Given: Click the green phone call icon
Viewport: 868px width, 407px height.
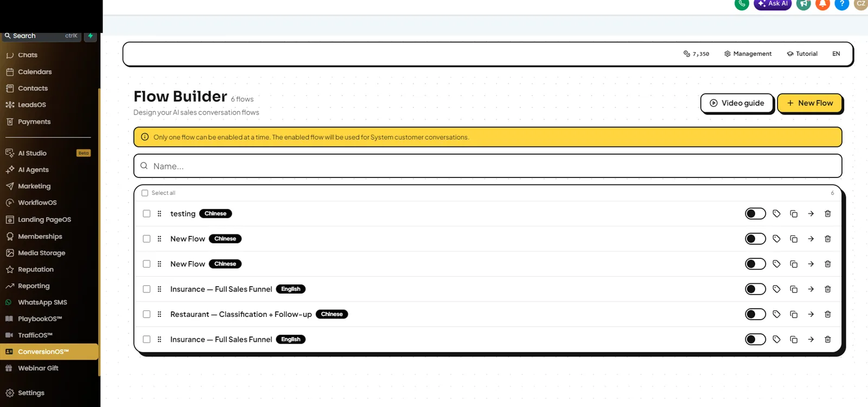Looking at the screenshot, I should pyautogui.click(x=742, y=4).
